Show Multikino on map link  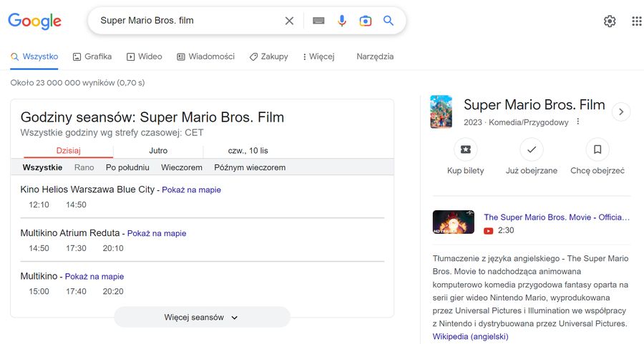coord(94,277)
